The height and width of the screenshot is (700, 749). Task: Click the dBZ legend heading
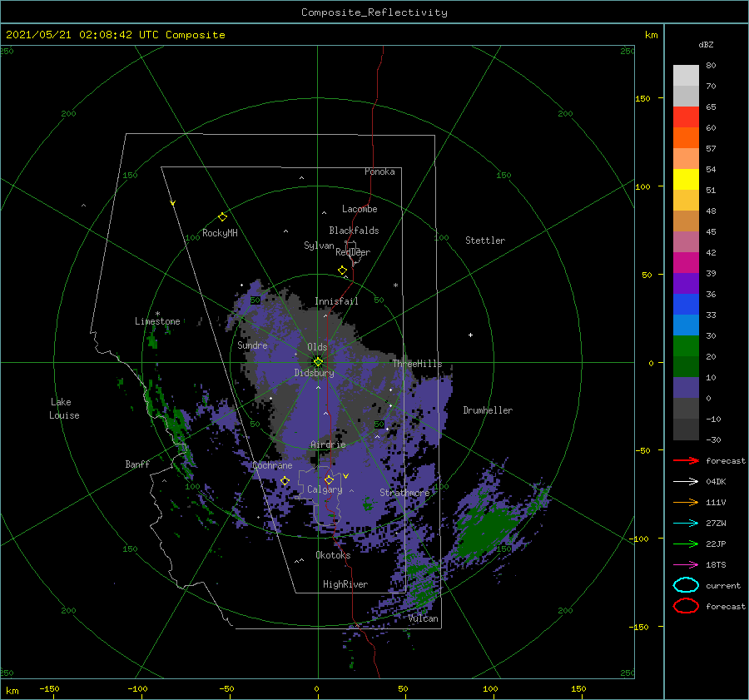(706, 44)
